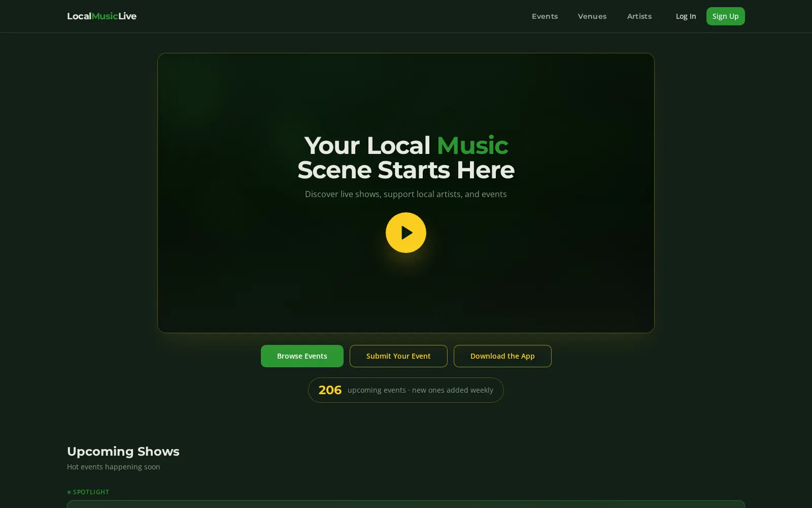Click the LocalMusicLive logo
Image resolution: width=812 pixels, height=508 pixels.
click(101, 16)
